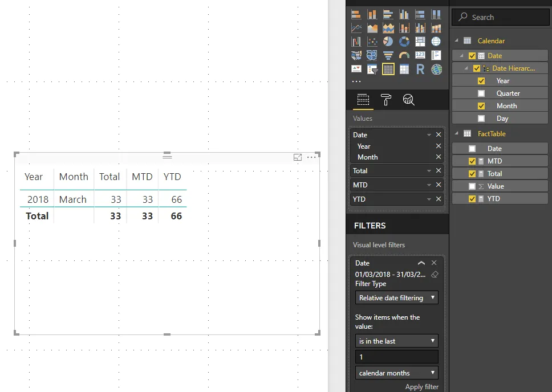The width and height of the screenshot is (552, 392).
Task: Select the stacked column chart visualization
Action: (372, 14)
